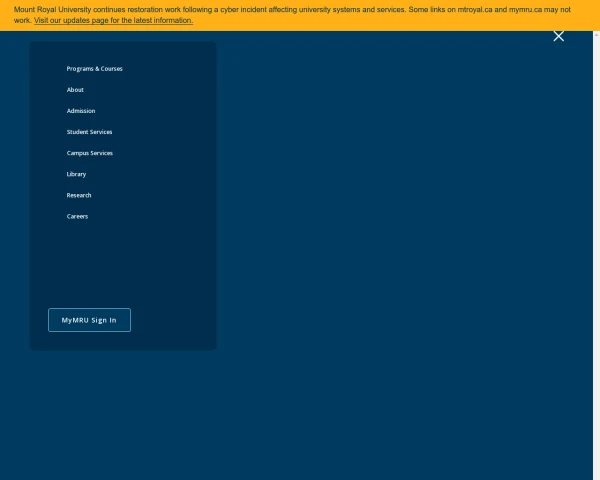
Task: Select Library from the menu
Action: pos(76,174)
